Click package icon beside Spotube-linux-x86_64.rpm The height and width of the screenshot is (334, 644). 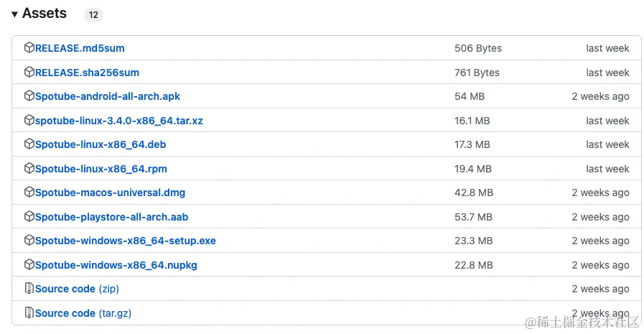click(x=29, y=168)
